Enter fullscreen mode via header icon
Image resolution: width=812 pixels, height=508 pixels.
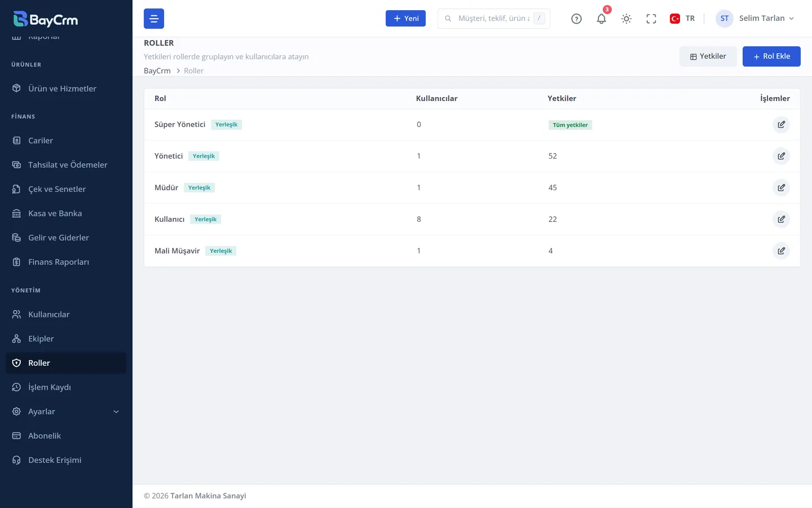tap(651, 19)
